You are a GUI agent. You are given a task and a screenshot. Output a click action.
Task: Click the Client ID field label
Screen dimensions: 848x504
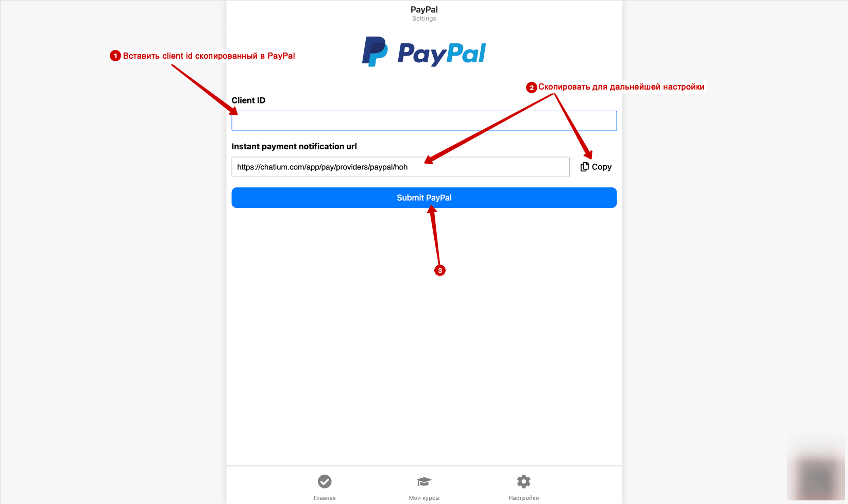[x=248, y=100]
